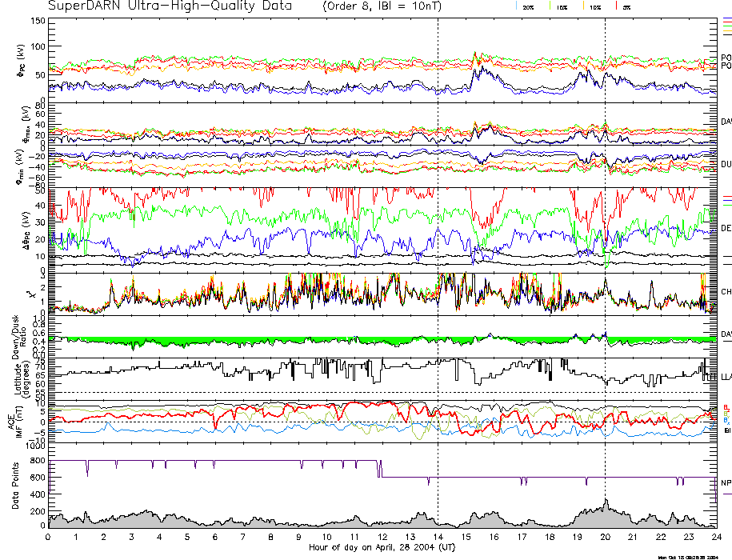
Task: Click the red 5% legend marker
Action: click(614, 6)
